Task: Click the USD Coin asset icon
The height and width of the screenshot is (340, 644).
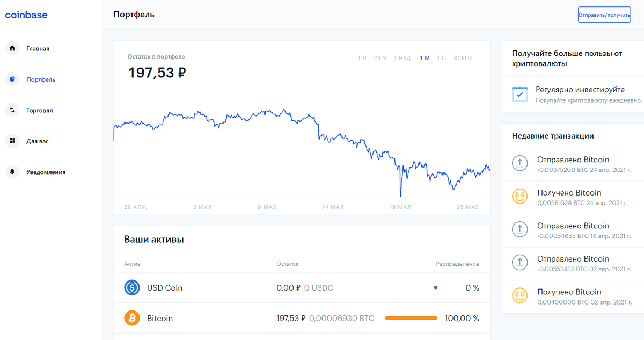Action: pyautogui.click(x=132, y=288)
